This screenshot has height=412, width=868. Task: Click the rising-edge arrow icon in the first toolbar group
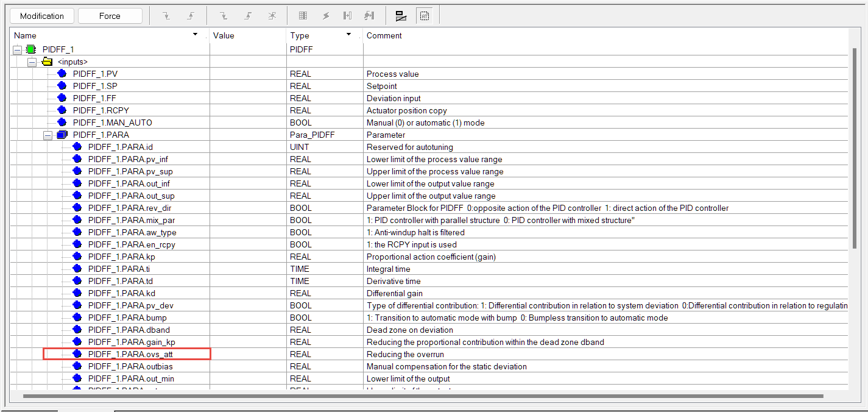coord(190,16)
